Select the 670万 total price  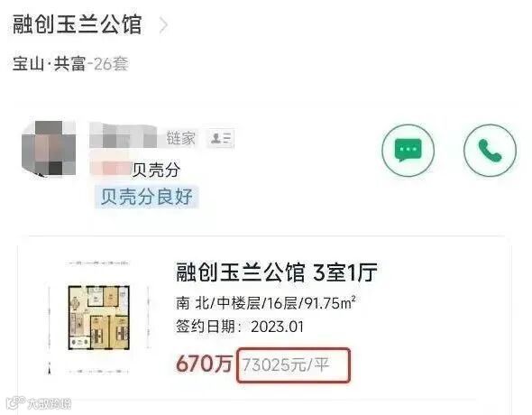tap(204, 364)
